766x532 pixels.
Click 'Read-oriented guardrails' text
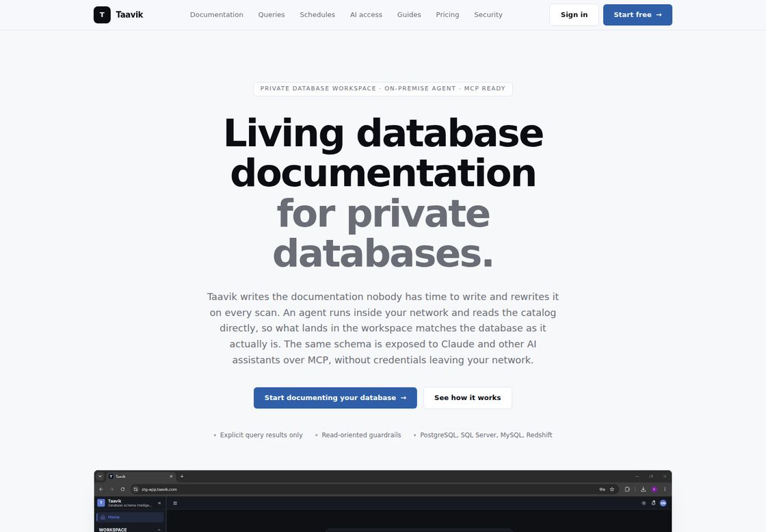(362, 435)
